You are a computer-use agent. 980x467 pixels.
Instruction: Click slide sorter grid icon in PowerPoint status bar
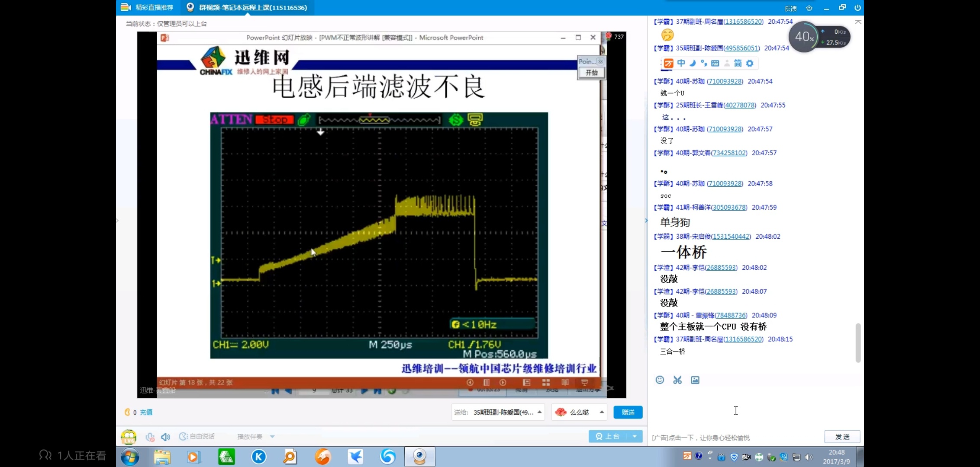click(546, 383)
